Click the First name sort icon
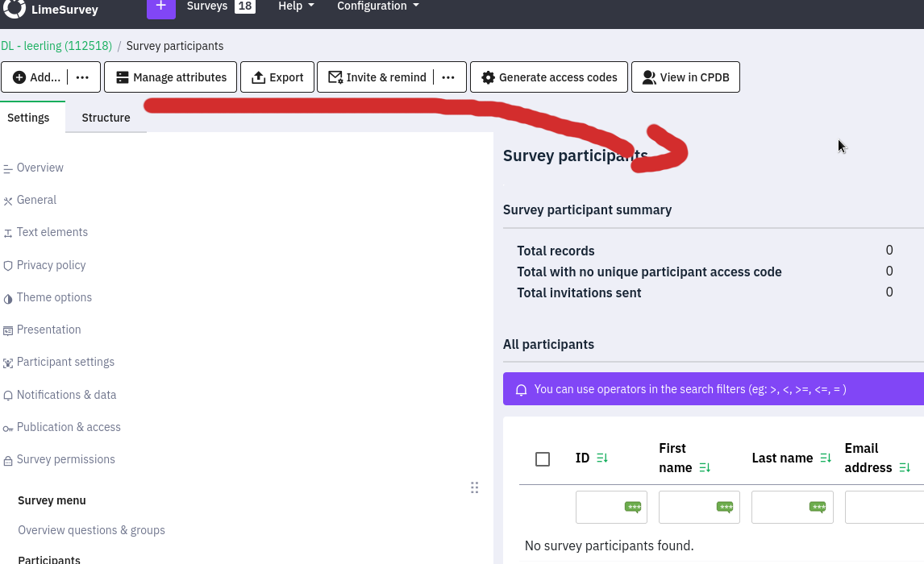924x564 pixels. click(x=705, y=468)
